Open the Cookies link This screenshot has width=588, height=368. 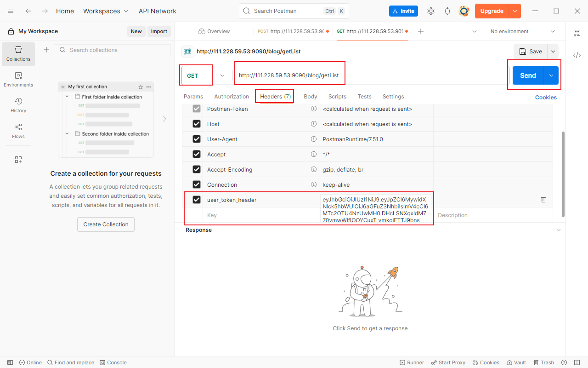(546, 98)
